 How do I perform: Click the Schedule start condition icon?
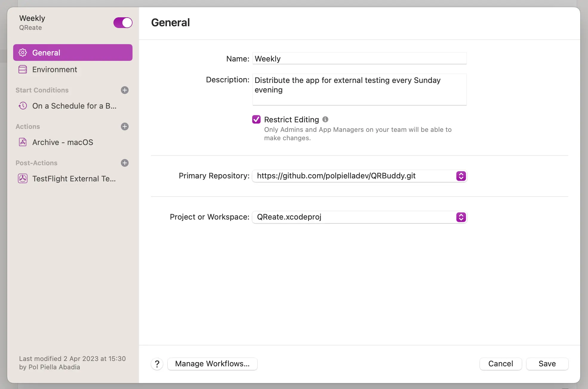point(23,106)
